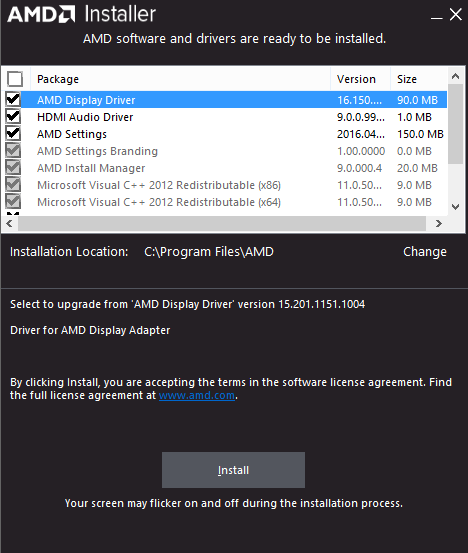Uncheck the HDMI Audio Driver checkbox
Image resolution: width=468 pixels, height=553 pixels.
pos(13,116)
